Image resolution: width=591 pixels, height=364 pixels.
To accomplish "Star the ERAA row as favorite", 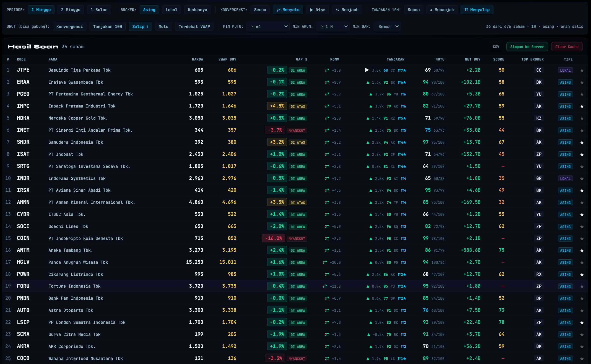I will pos(582,82).
